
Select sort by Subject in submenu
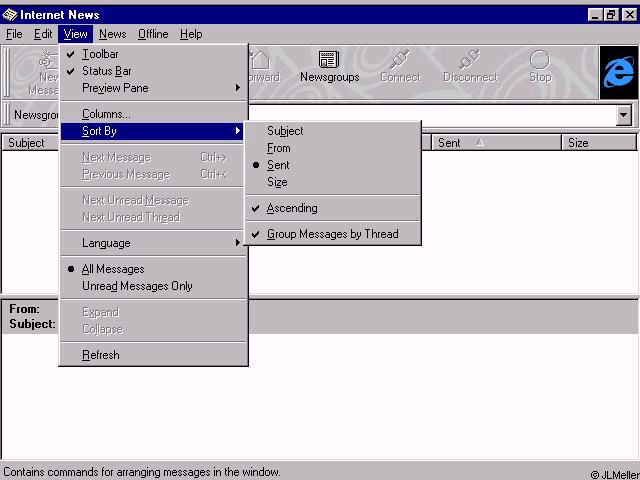click(333, 131)
